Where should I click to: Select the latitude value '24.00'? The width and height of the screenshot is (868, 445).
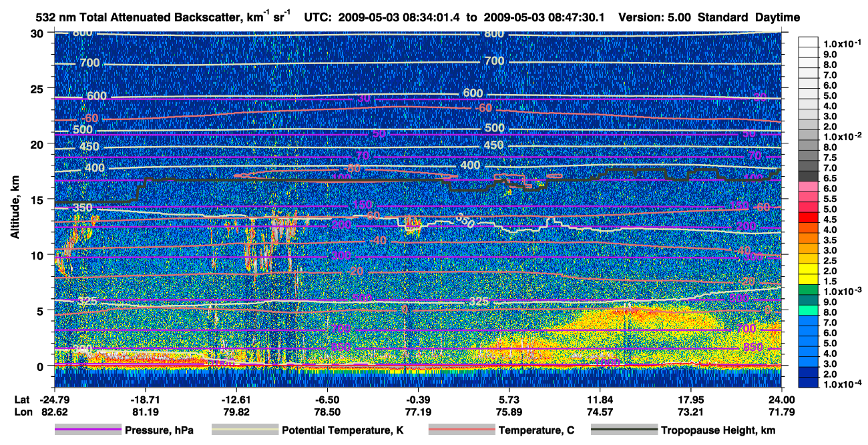[782, 399]
